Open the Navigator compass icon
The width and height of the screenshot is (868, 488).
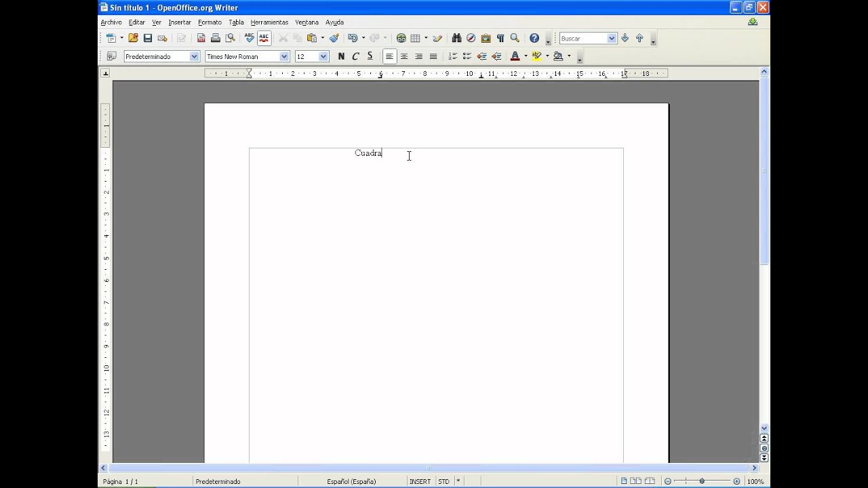[471, 39]
